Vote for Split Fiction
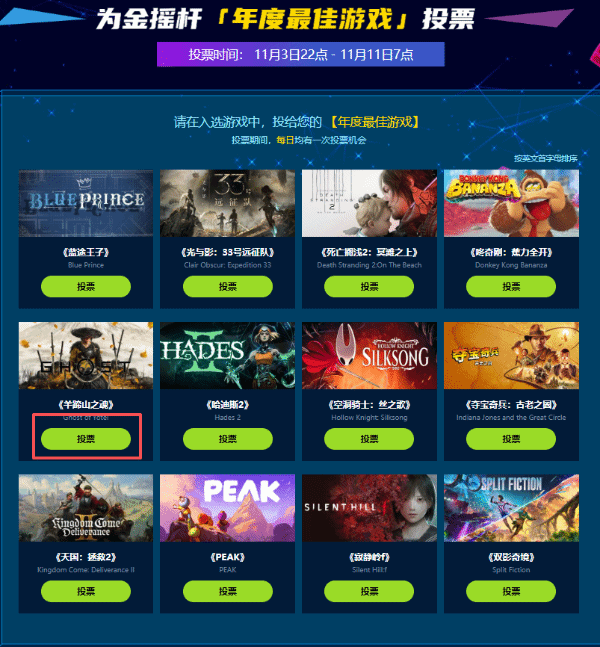600x647 pixels. tap(511, 591)
